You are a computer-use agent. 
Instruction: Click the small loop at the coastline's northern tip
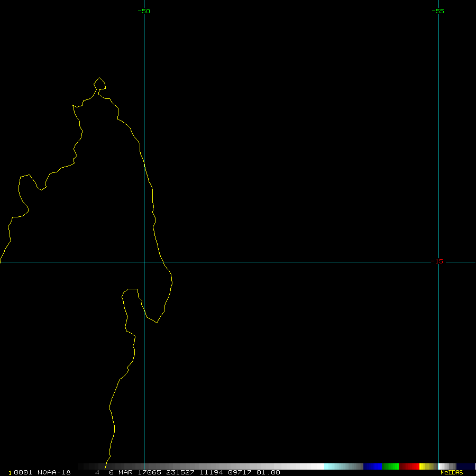[x=100, y=84]
